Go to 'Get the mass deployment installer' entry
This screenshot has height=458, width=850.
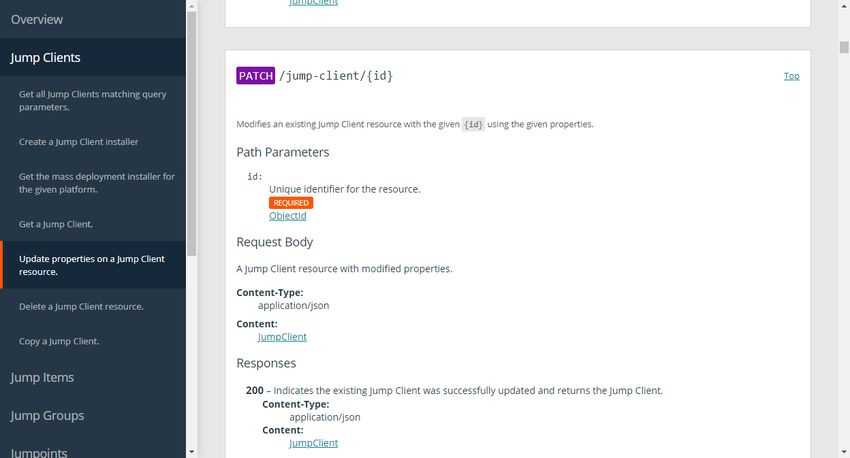click(96, 183)
